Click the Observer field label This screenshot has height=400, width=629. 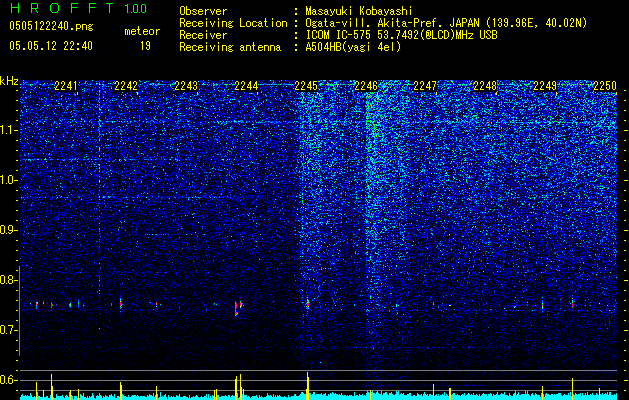pyautogui.click(x=203, y=11)
